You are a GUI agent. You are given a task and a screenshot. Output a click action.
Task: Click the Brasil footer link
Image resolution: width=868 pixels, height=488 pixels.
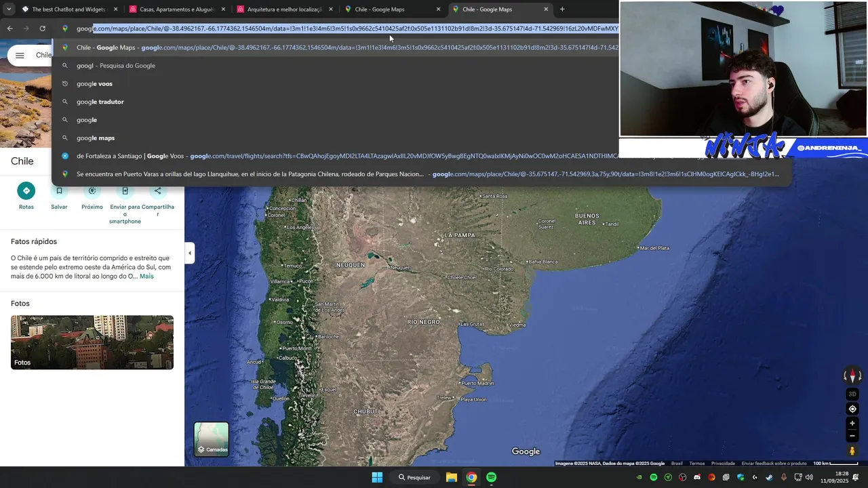(677, 464)
